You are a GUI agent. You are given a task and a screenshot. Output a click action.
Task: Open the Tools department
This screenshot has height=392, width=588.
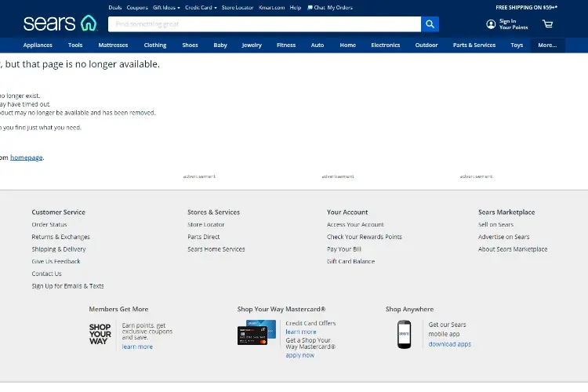click(x=75, y=45)
